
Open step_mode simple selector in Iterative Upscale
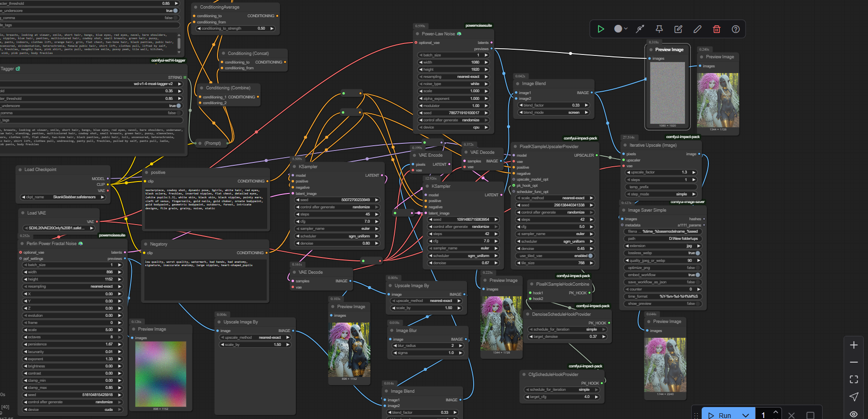[662, 194]
